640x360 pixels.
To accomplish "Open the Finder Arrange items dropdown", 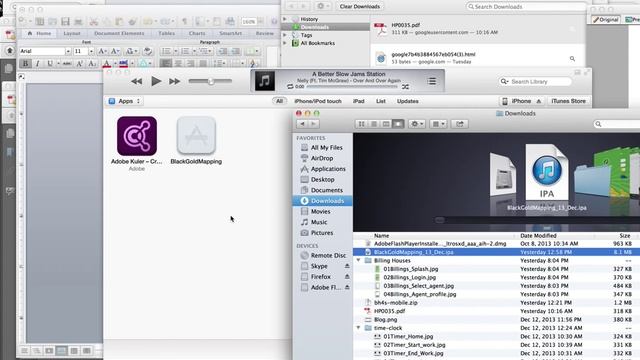I will click(x=438, y=124).
